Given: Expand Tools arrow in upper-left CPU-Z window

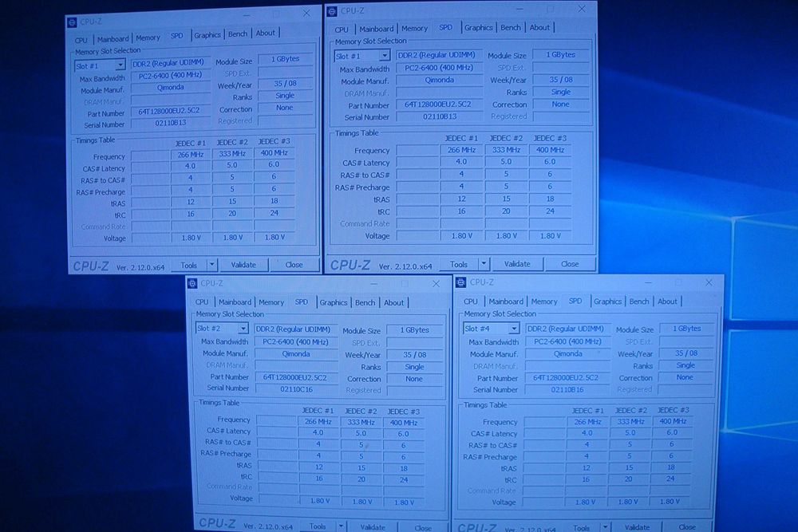Looking at the screenshot, I should [x=212, y=265].
